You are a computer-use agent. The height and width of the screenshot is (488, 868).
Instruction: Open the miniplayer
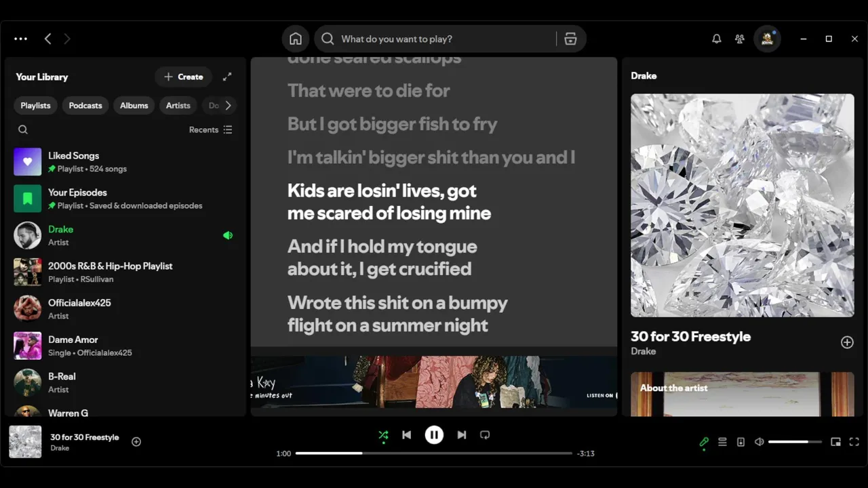click(835, 442)
